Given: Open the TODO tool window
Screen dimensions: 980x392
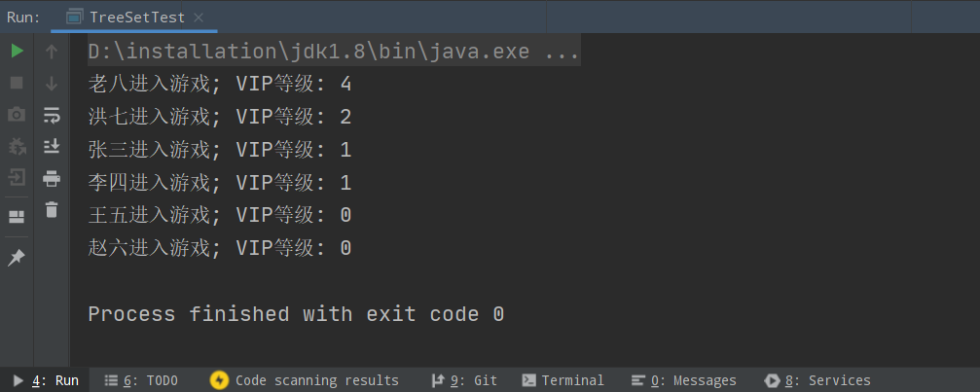Looking at the screenshot, I should (x=141, y=380).
